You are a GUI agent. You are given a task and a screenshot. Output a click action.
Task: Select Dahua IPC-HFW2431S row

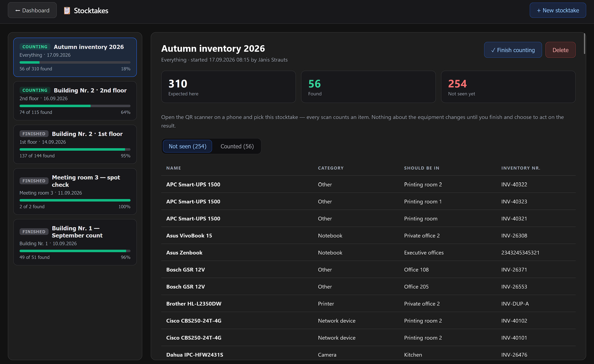point(368,353)
